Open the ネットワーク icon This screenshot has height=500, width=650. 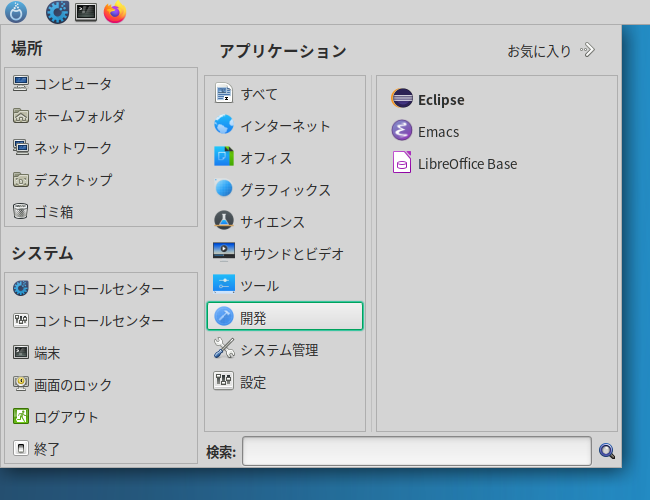point(21,148)
